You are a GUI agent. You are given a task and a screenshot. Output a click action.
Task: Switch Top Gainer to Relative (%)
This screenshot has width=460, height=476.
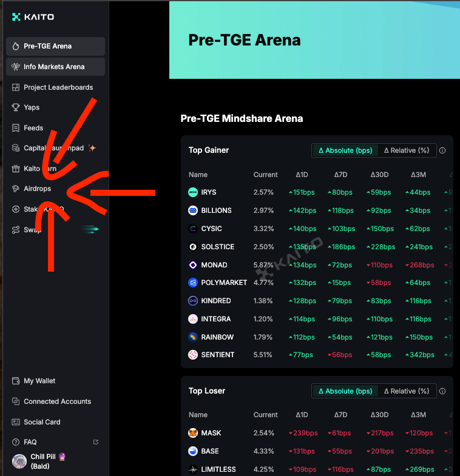tap(407, 150)
